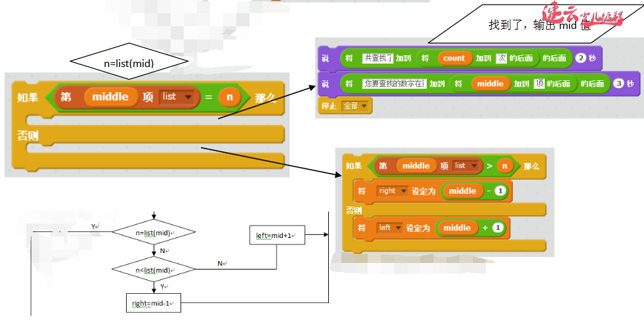Click the right=mid-1 flowchart box
This screenshot has width=644, height=330.
click(x=152, y=303)
